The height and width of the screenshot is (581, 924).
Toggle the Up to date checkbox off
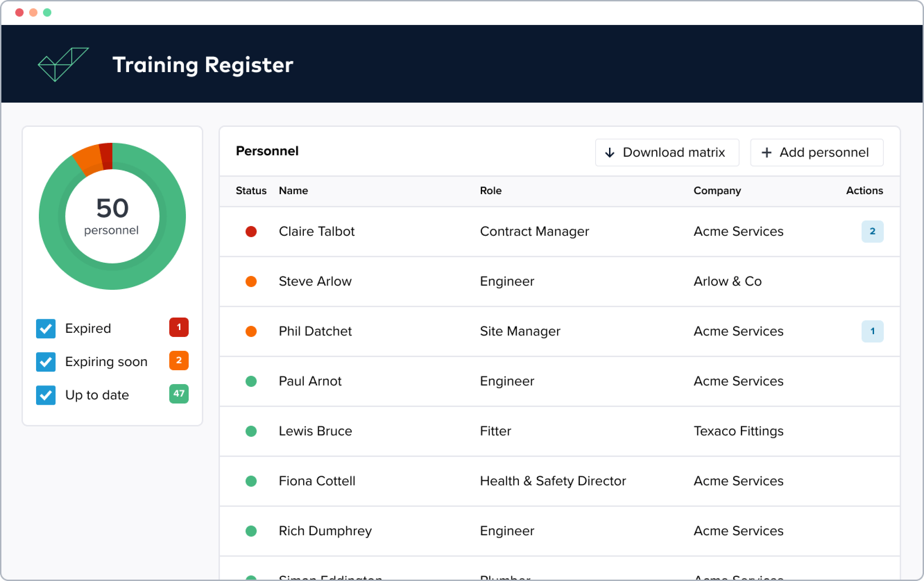pos(45,395)
